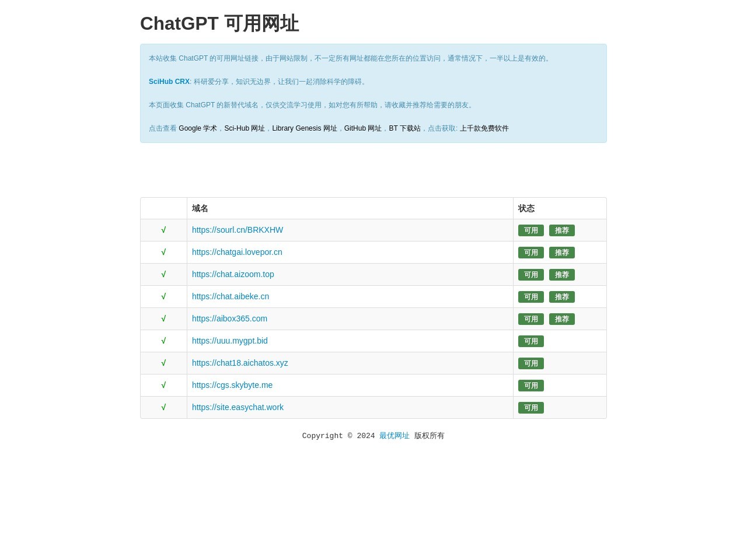Click the check mark beside cgs.skybyte.me

click(x=163, y=385)
